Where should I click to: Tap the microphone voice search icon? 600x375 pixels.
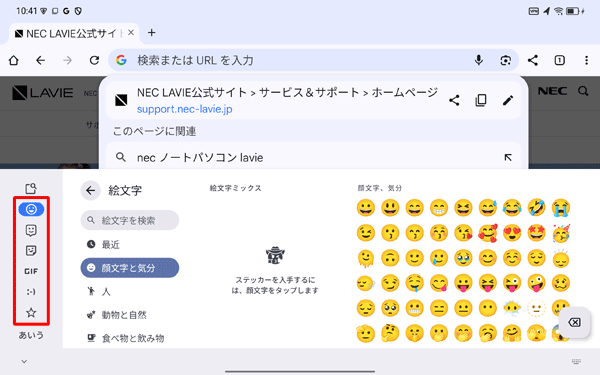pos(479,60)
